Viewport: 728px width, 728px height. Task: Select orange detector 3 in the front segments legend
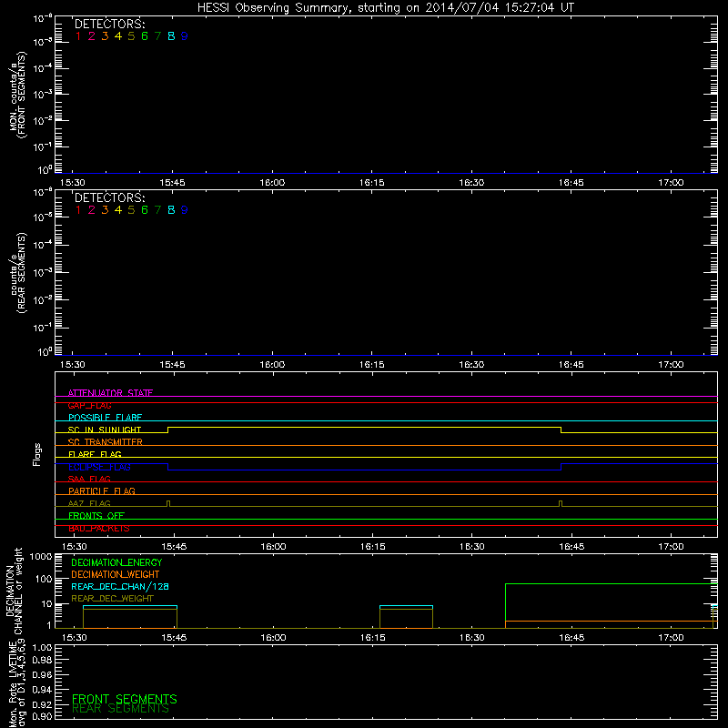coord(105,36)
